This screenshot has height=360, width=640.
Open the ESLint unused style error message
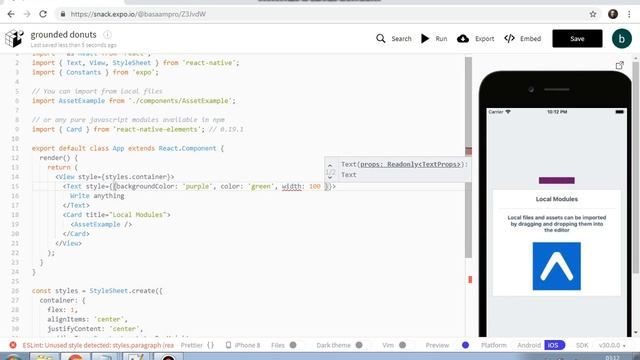98,345
